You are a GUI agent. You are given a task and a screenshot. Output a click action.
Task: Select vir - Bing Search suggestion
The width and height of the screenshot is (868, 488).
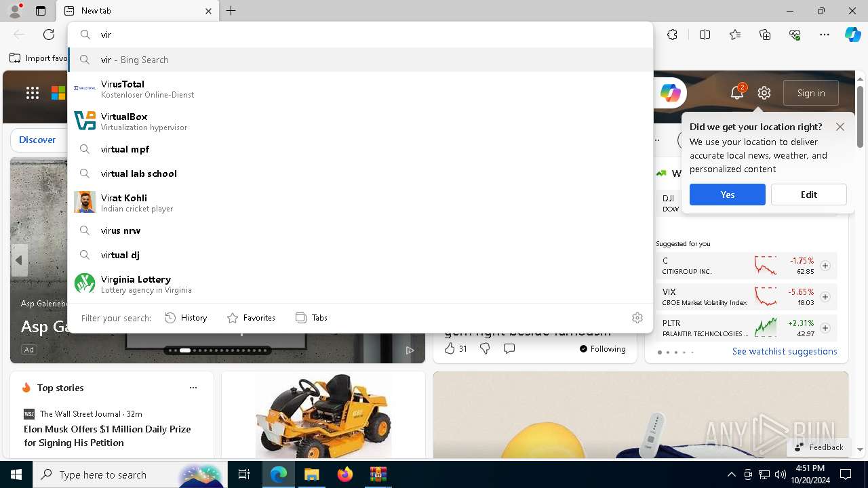click(360, 60)
